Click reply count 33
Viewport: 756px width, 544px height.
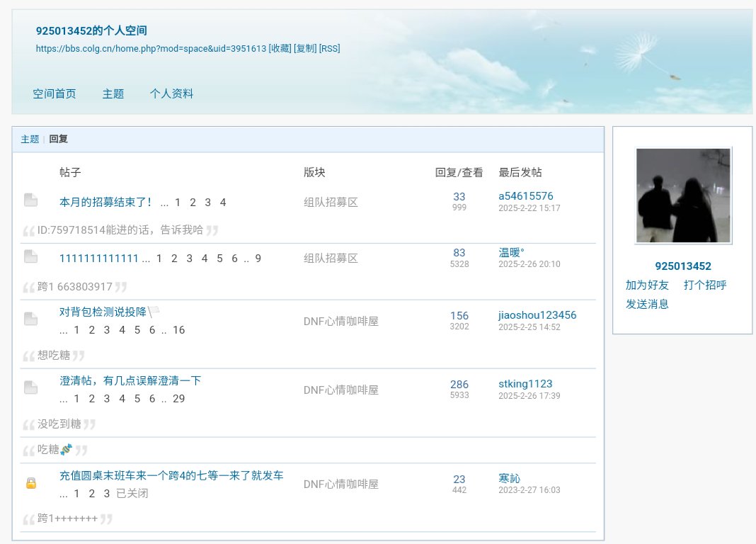coord(459,197)
